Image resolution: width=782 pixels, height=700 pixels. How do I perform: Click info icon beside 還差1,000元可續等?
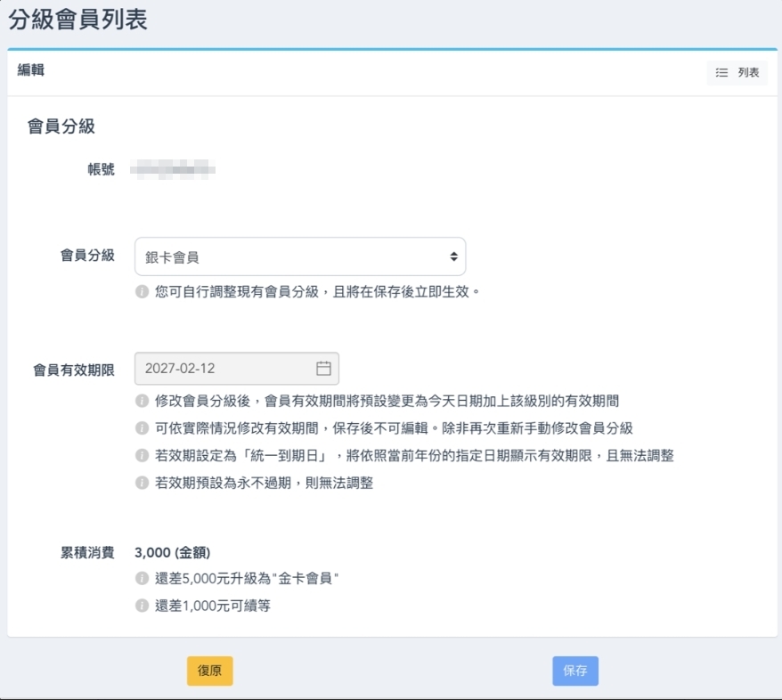pos(142,606)
